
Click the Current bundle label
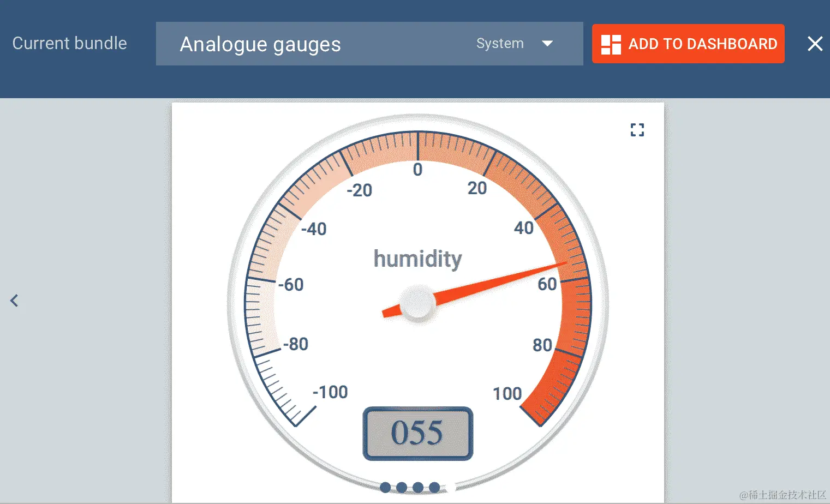tap(69, 43)
